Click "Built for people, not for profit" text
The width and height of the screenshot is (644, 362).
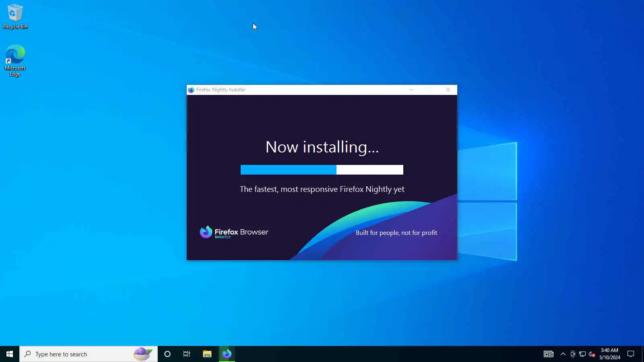[x=396, y=232]
